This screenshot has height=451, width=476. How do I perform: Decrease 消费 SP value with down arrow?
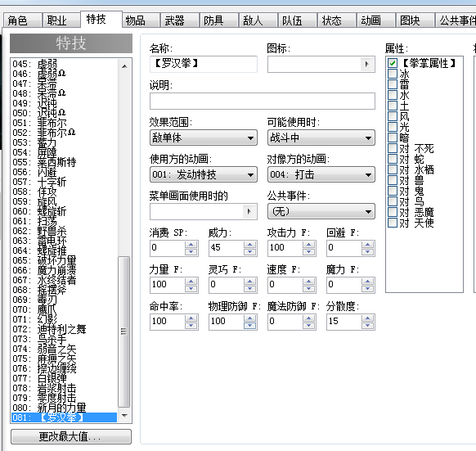coord(191,251)
